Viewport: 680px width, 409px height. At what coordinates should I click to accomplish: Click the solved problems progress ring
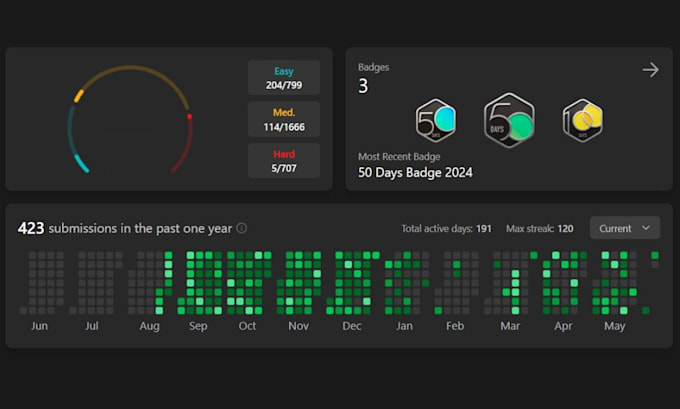pyautogui.click(x=130, y=119)
